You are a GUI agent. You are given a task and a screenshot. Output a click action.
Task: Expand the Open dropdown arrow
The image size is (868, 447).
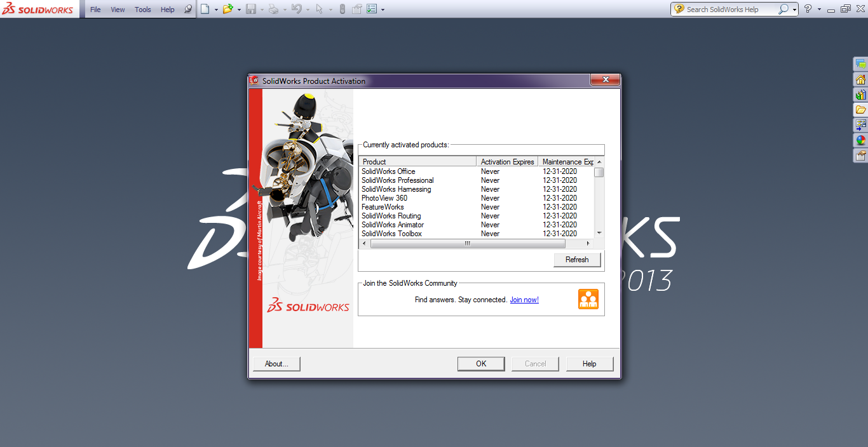(x=239, y=10)
